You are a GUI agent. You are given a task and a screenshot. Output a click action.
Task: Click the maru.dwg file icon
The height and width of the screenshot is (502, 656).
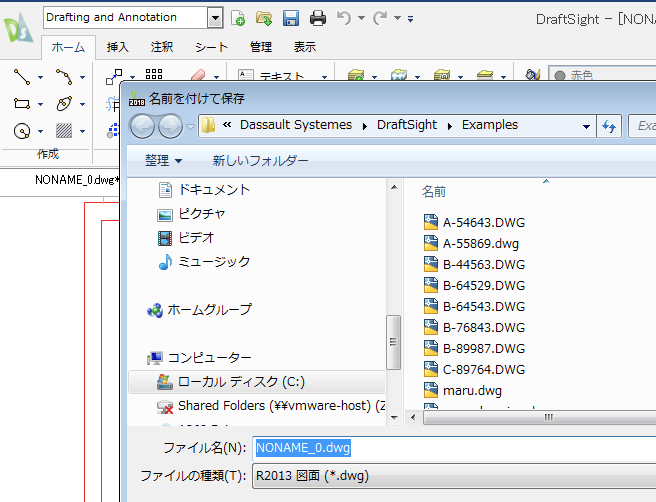(431, 390)
